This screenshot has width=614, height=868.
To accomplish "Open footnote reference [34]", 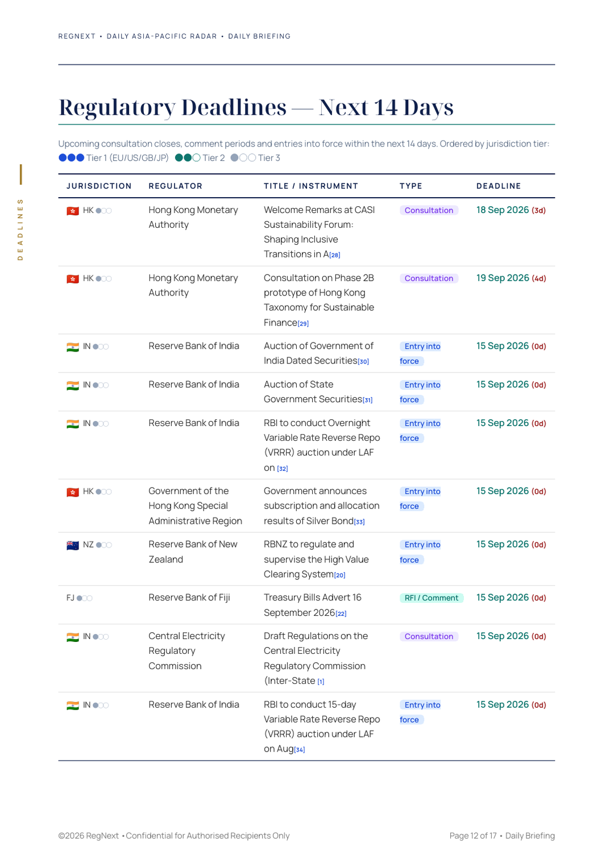I will coord(300,750).
